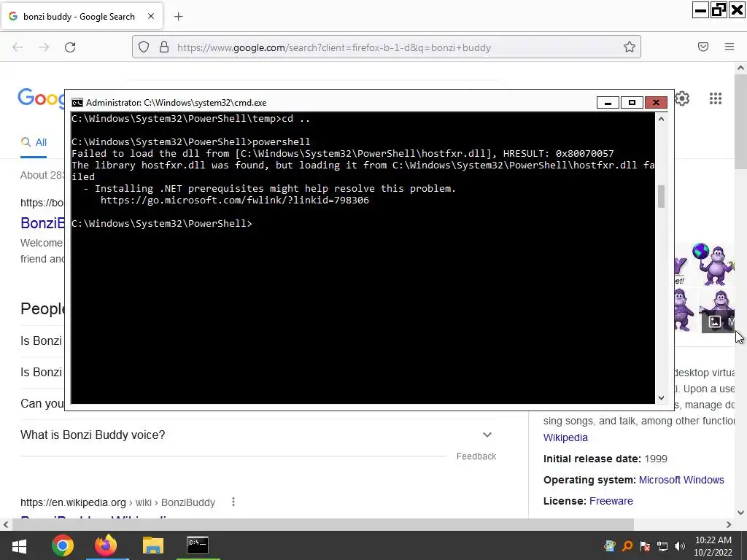Maximize the cmd.exe window
This screenshot has height=560, width=747.
coord(632,102)
